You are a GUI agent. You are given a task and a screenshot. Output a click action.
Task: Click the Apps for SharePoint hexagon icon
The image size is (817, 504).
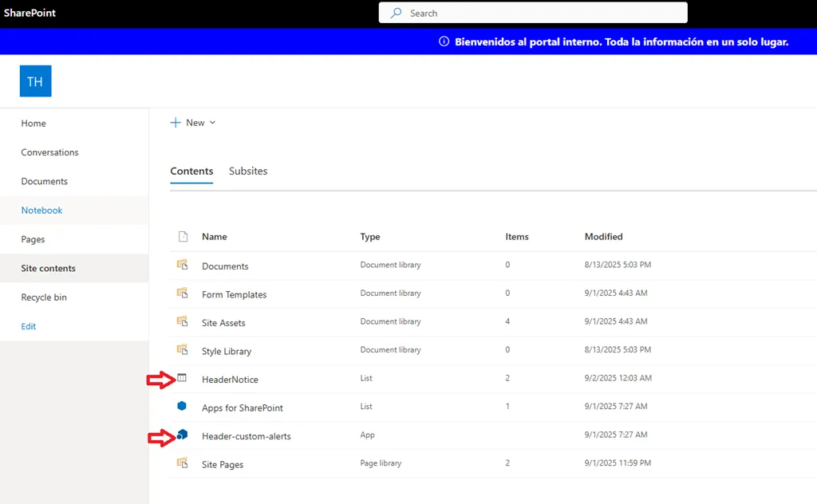pyautogui.click(x=182, y=407)
